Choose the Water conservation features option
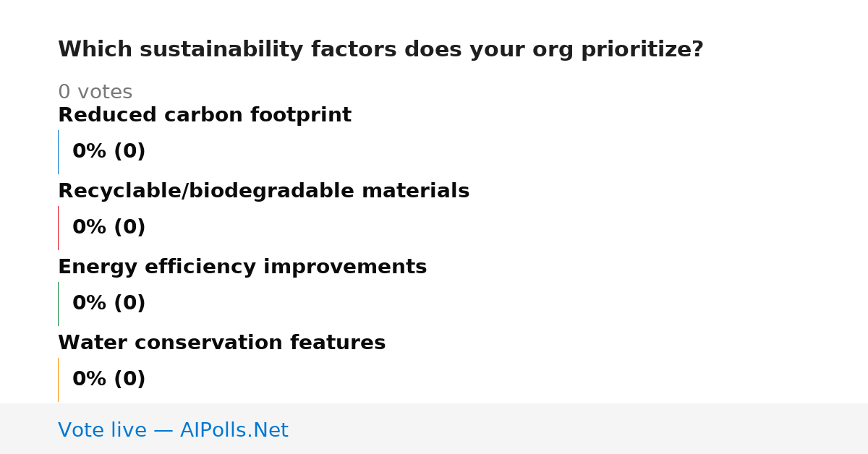This screenshot has width=868, height=454. 221,343
